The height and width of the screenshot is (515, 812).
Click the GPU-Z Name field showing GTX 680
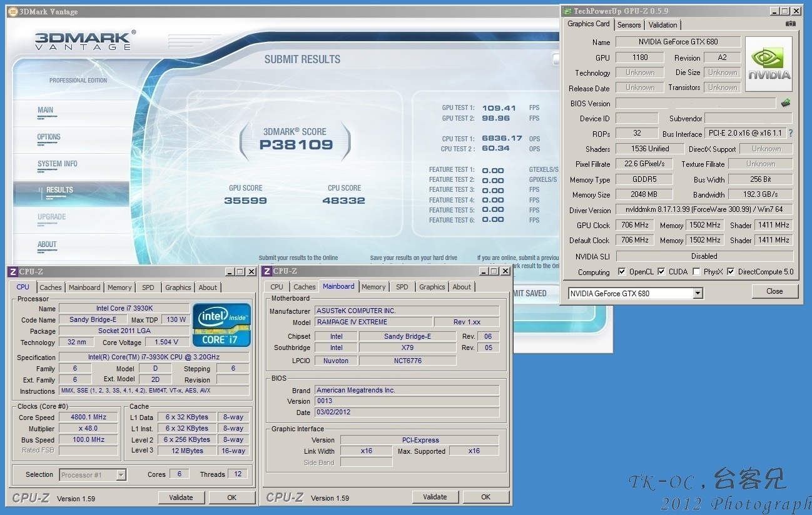(x=678, y=42)
